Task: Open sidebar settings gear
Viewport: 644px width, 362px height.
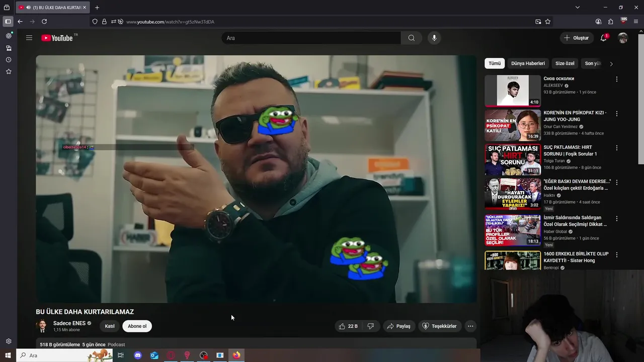Action: pos(9,341)
